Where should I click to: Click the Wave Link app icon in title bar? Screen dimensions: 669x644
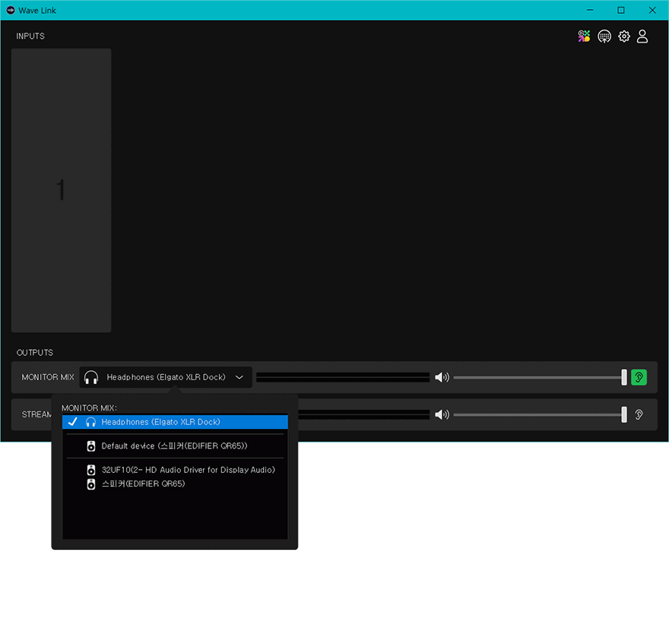10,10
